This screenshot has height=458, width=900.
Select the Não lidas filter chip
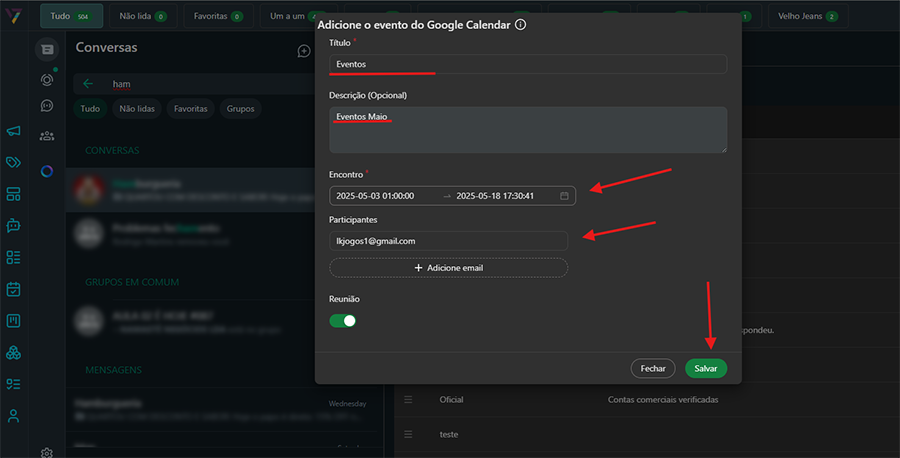[136, 109]
